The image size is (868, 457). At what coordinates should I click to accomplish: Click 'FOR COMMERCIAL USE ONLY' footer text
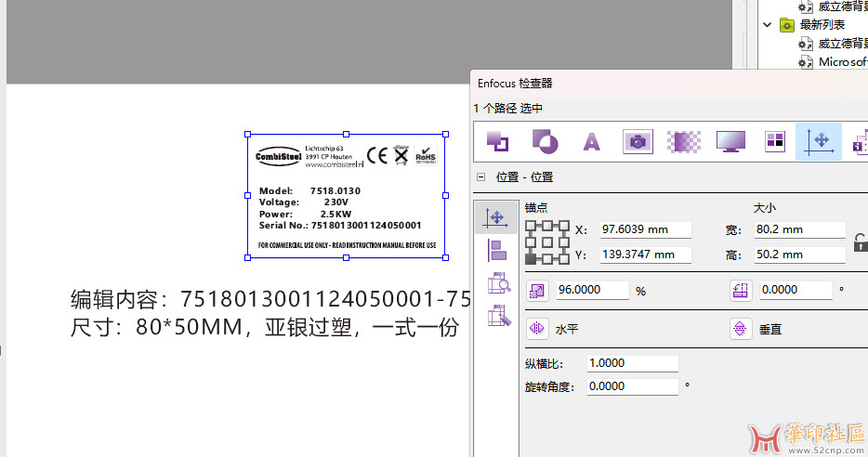click(347, 245)
